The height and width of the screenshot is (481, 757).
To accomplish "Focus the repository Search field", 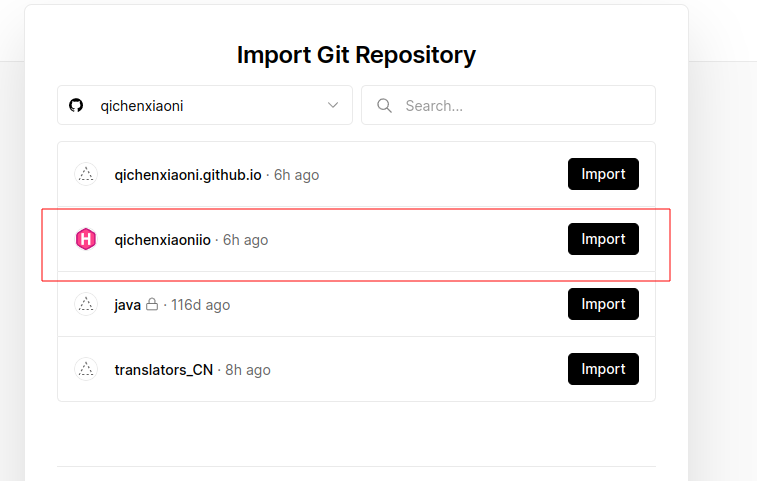I will click(520, 106).
